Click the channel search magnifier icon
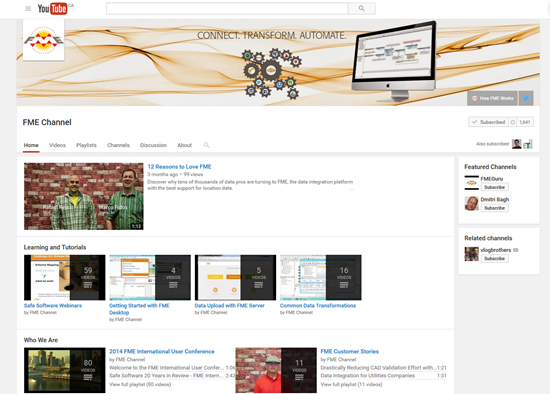550x394 pixels. click(207, 145)
